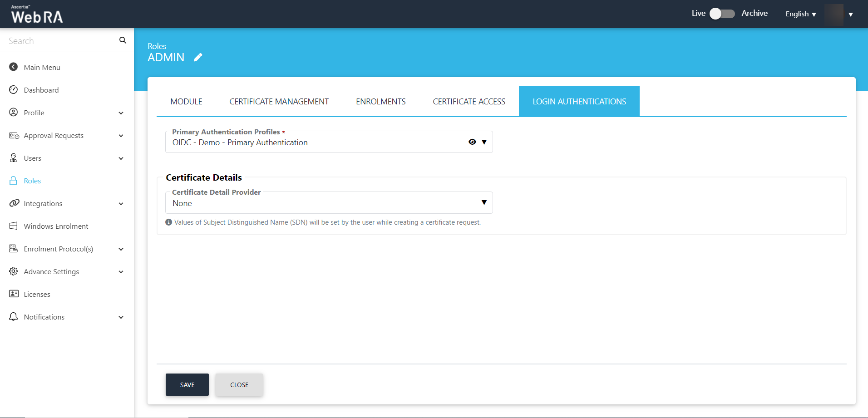
Task: Click the SAVE button
Action: click(187, 385)
